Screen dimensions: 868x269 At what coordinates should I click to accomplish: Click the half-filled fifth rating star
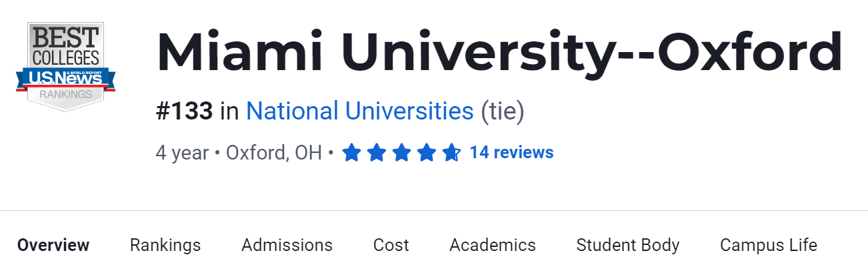pyautogui.click(x=451, y=154)
